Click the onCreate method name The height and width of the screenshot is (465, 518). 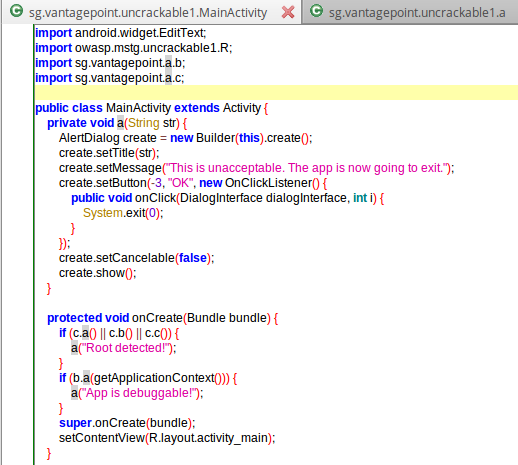click(x=157, y=318)
